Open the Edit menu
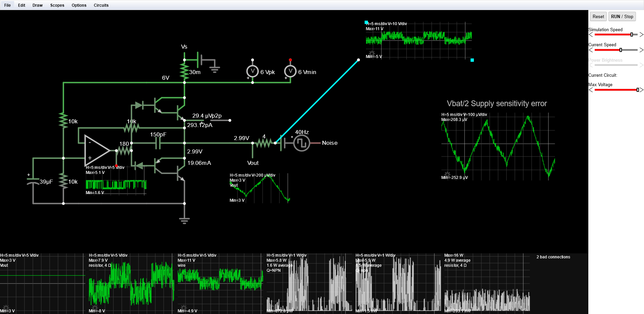This screenshot has height=314, width=644. (21, 5)
